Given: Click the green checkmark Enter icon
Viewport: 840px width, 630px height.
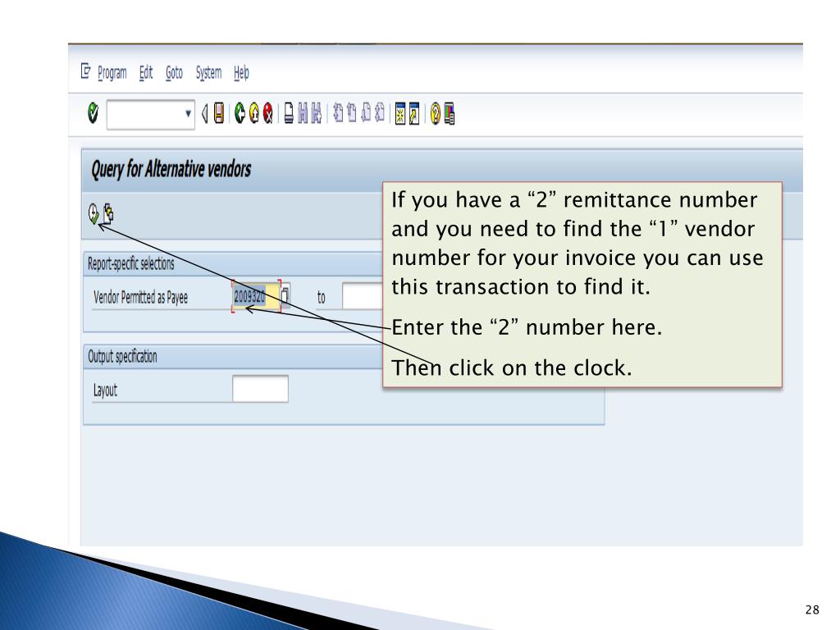Looking at the screenshot, I should [93, 113].
